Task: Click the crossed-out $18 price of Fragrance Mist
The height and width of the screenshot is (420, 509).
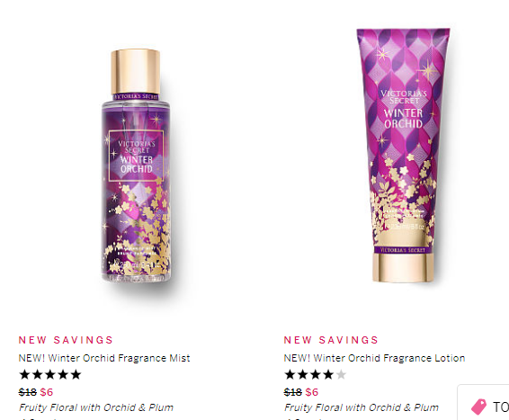Action: point(28,392)
